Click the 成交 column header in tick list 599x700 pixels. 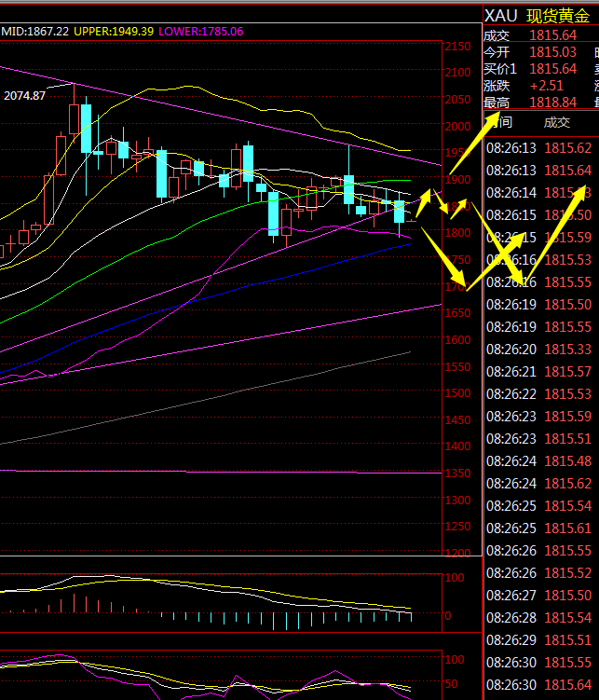tap(556, 122)
